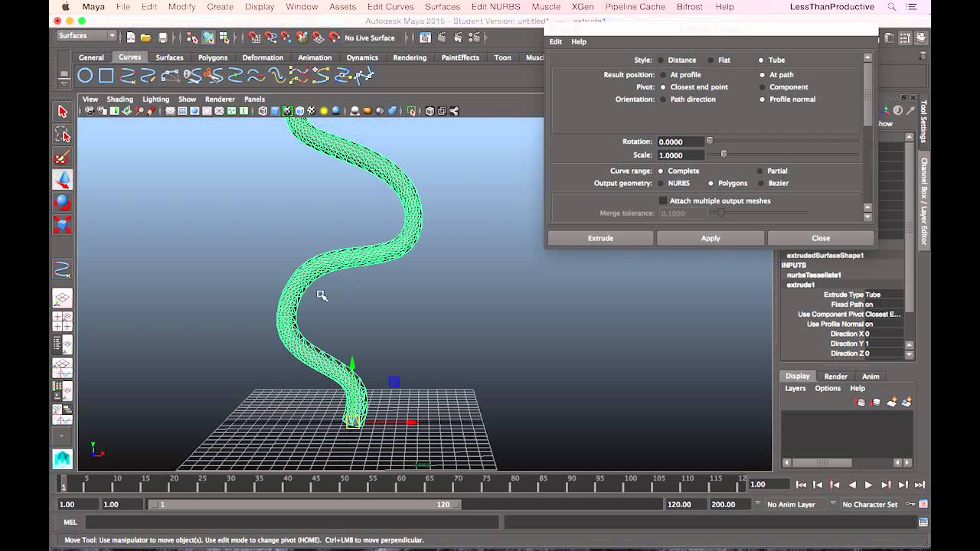Switch to single perspective view layout

63,298
